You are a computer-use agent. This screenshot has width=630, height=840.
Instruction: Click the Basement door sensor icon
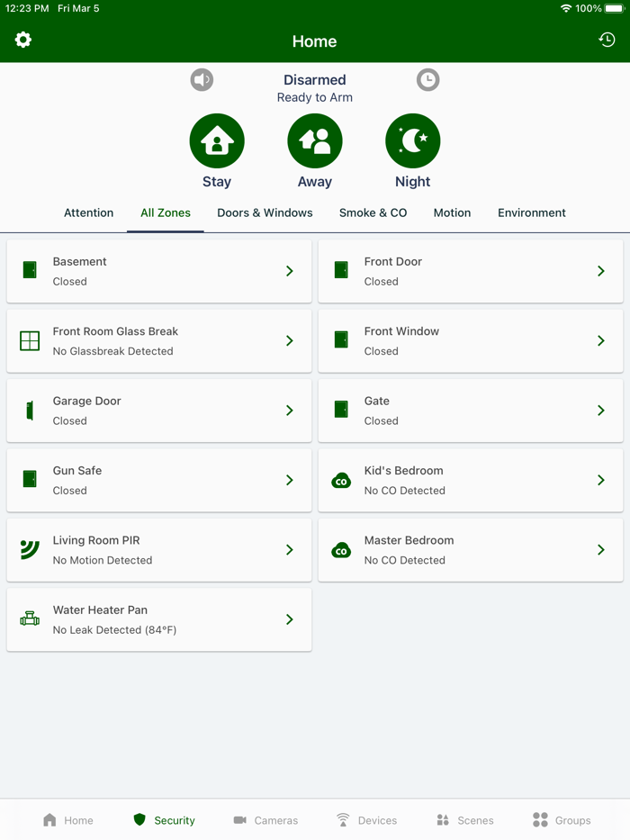point(30,270)
